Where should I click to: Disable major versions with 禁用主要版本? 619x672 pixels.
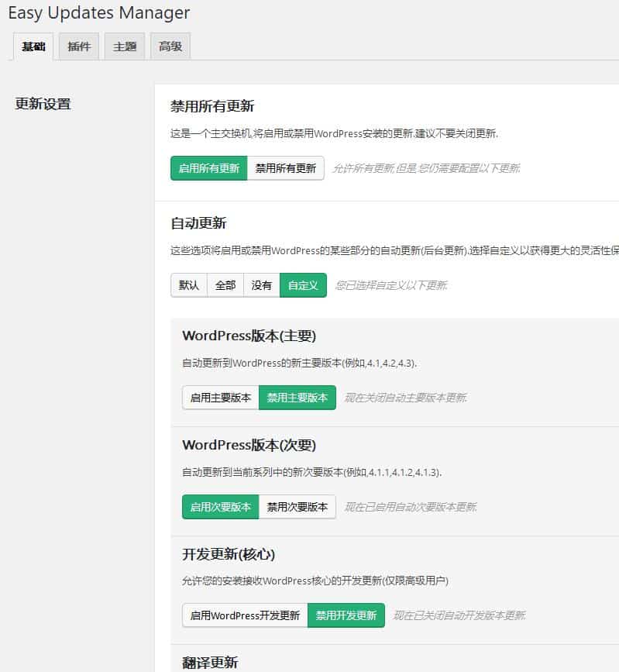tap(297, 398)
